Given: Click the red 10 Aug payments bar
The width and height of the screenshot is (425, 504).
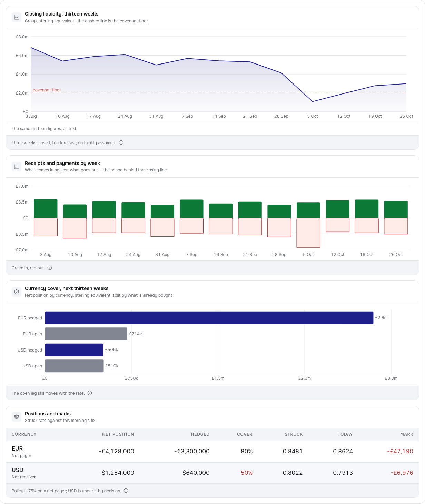Looking at the screenshot, I should pos(75,228).
